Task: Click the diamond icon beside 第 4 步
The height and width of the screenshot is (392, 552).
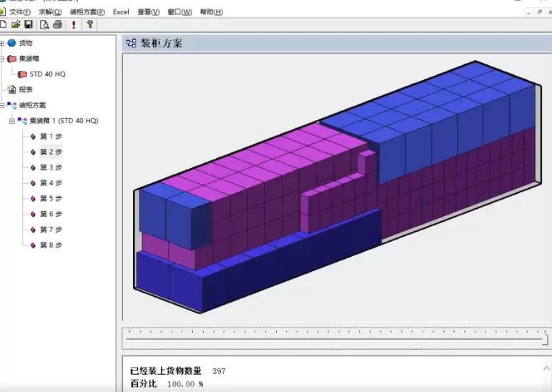Action: (33, 183)
